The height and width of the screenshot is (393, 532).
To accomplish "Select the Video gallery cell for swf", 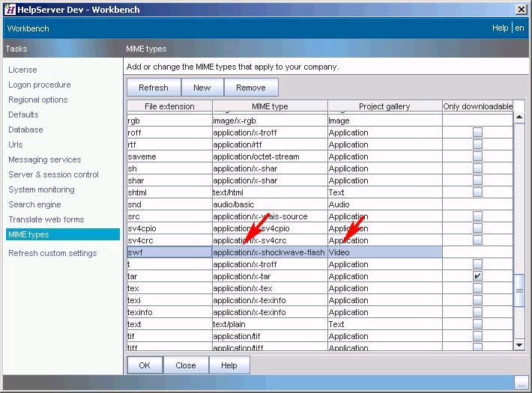I will pyautogui.click(x=384, y=252).
